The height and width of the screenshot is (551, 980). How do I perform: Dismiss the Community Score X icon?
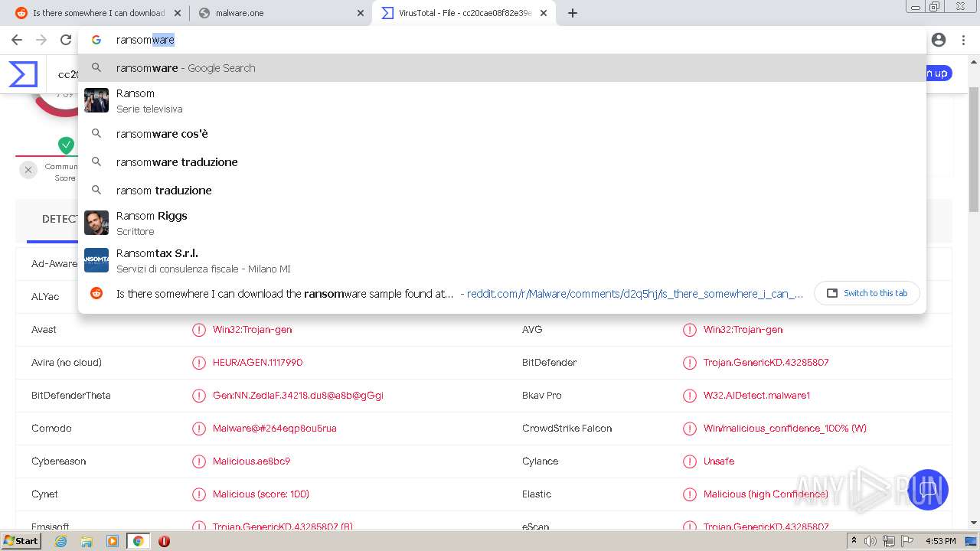(x=28, y=170)
